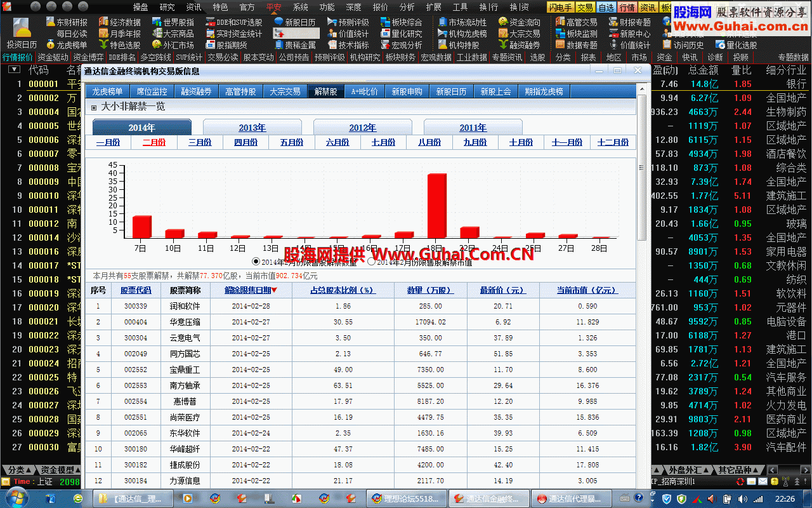The image size is (812, 508).
Task: Open 实时资金统计 toolbar icon
Action: point(234,34)
